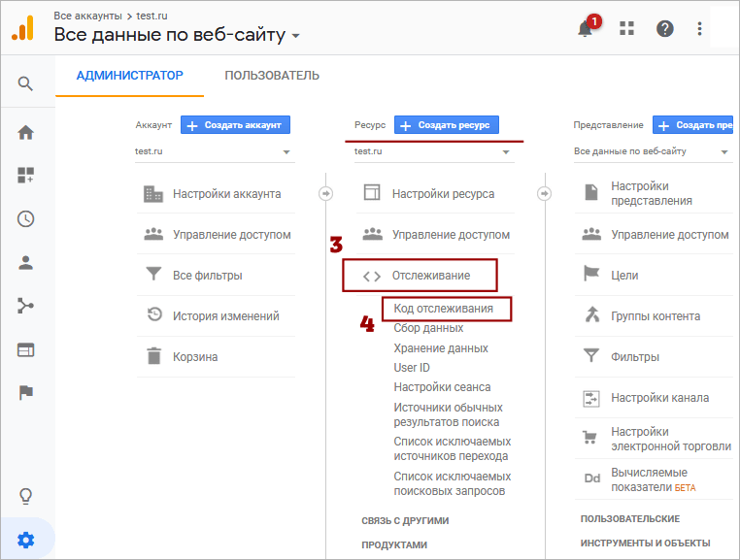Open the three-dot more options menu
Image resolution: width=740 pixels, height=560 pixels.
[699, 29]
